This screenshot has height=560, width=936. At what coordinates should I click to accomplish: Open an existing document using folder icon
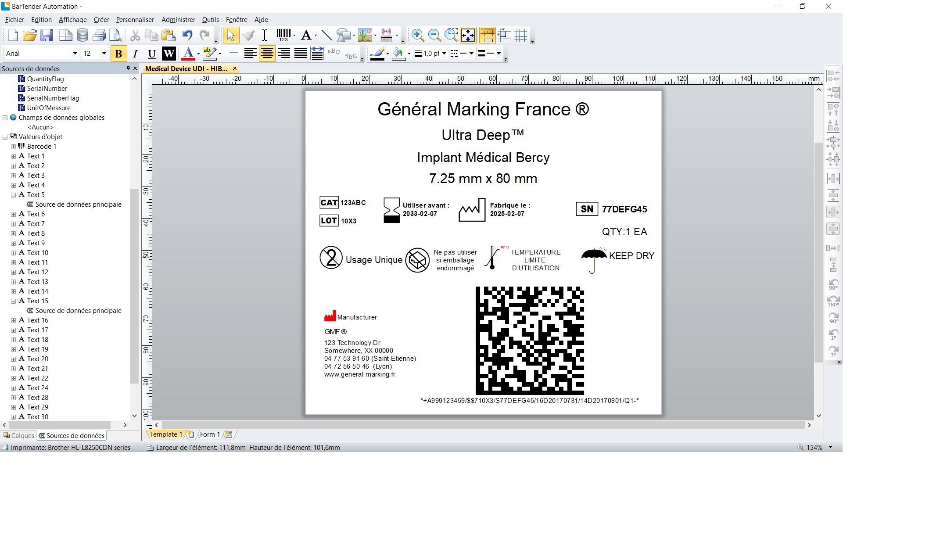click(x=30, y=35)
